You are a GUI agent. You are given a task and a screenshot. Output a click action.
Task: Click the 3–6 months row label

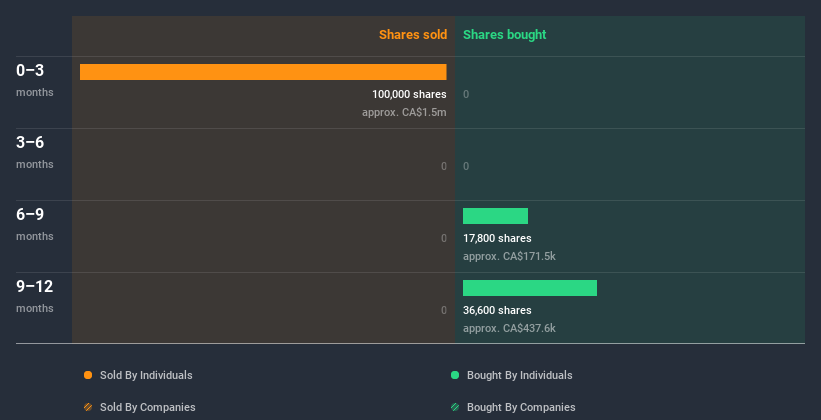[x=35, y=152]
